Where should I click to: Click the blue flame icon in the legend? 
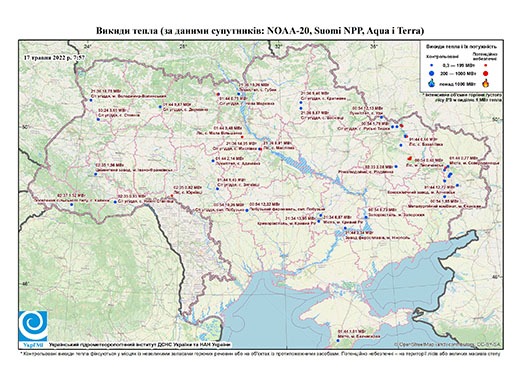(x=432, y=83)
